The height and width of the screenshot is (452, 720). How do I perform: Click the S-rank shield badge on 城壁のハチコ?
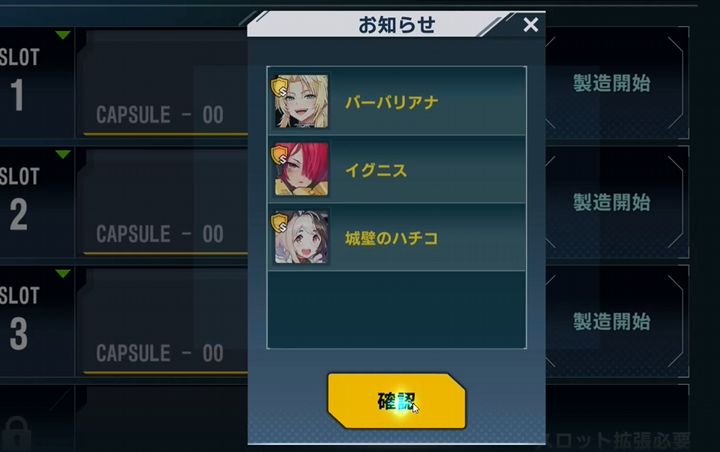[279, 223]
